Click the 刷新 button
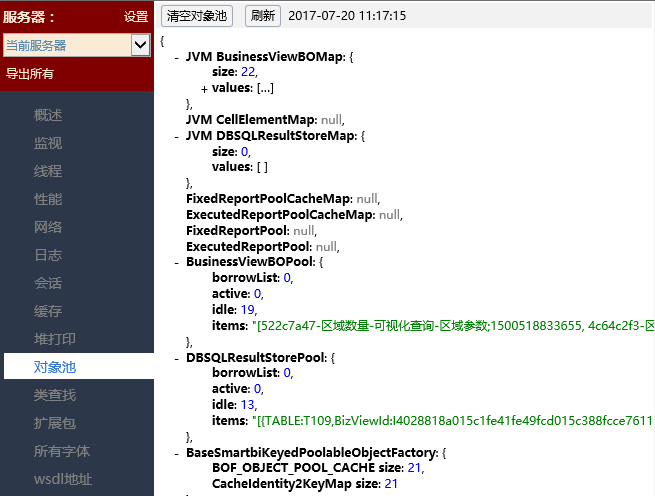 (x=263, y=16)
